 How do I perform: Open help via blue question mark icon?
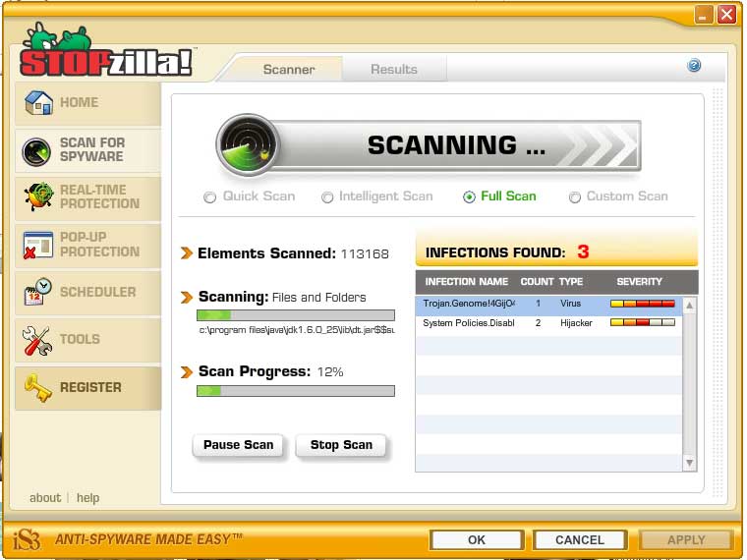(694, 65)
